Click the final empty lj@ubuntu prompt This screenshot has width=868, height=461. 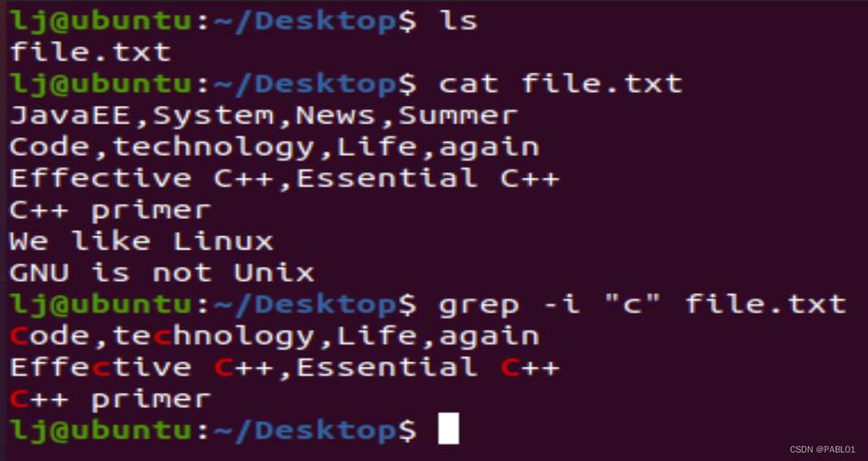pos(213,431)
